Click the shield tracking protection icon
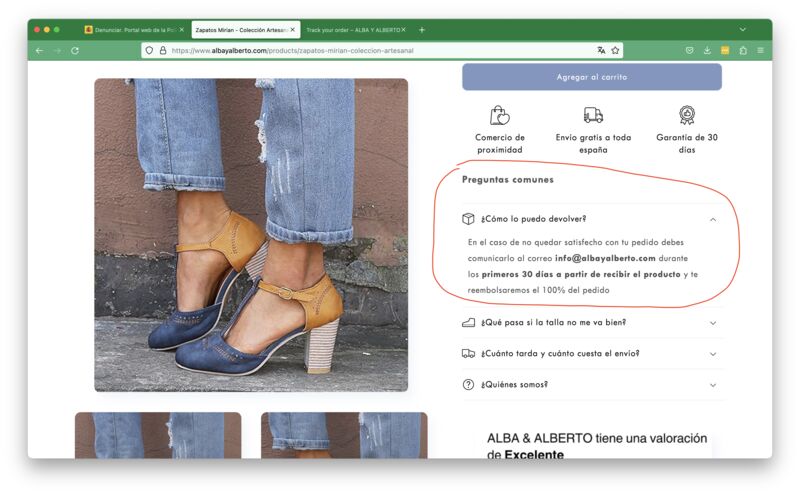The width and height of the screenshot is (800, 495). [149, 51]
